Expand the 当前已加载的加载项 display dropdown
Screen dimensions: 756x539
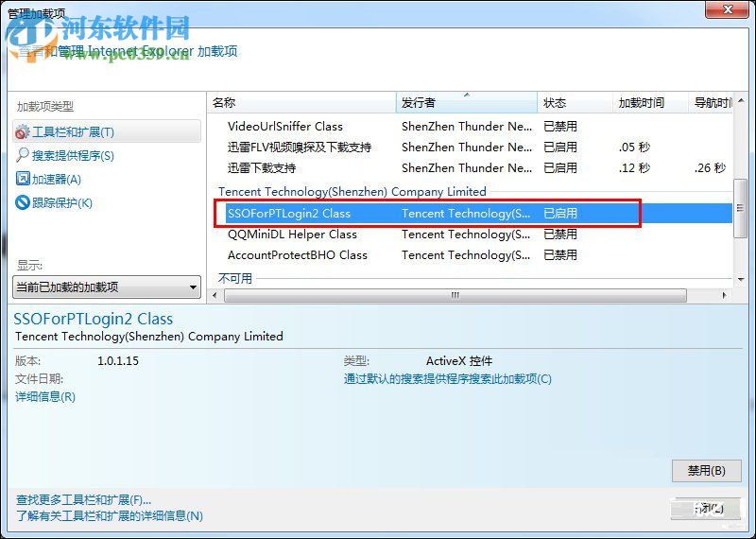click(107, 287)
